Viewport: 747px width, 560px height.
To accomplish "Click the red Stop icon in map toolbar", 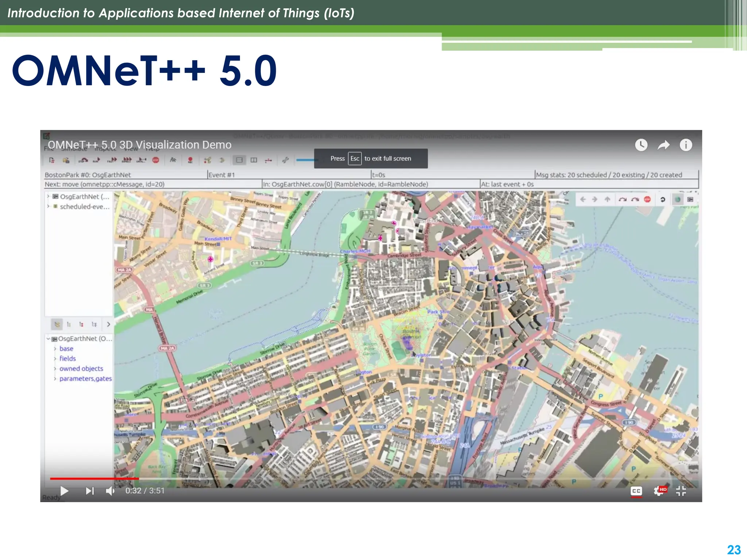I will pos(647,199).
